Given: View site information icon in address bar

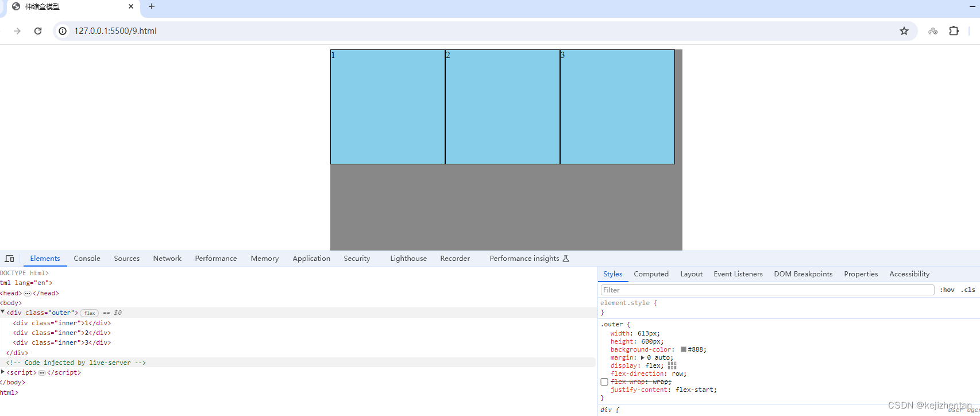Looking at the screenshot, I should pos(63,31).
